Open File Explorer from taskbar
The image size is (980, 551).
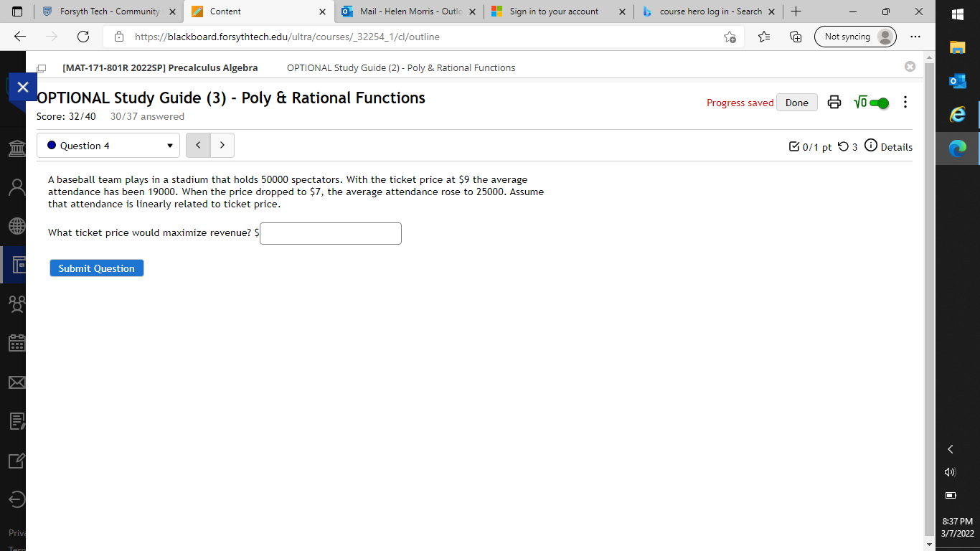pyautogui.click(x=958, y=47)
